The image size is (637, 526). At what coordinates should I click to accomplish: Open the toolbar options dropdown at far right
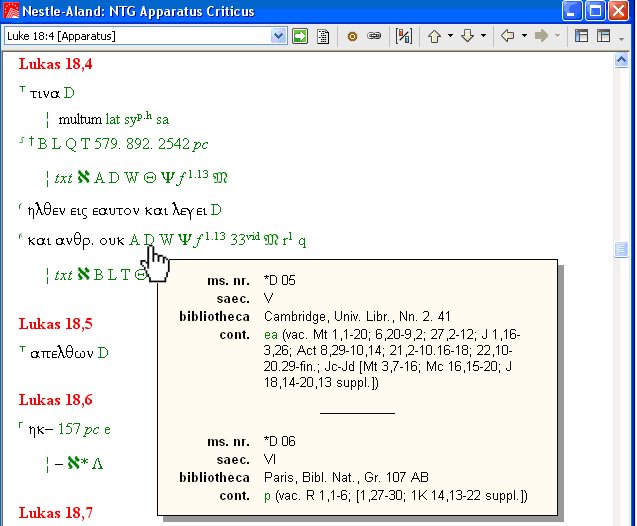pyautogui.click(x=622, y=39)
